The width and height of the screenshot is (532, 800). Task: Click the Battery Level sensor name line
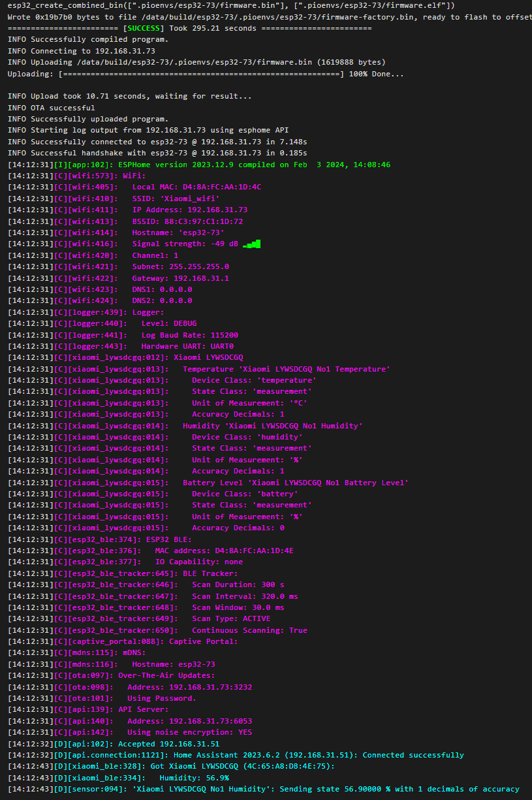[208, 483]
